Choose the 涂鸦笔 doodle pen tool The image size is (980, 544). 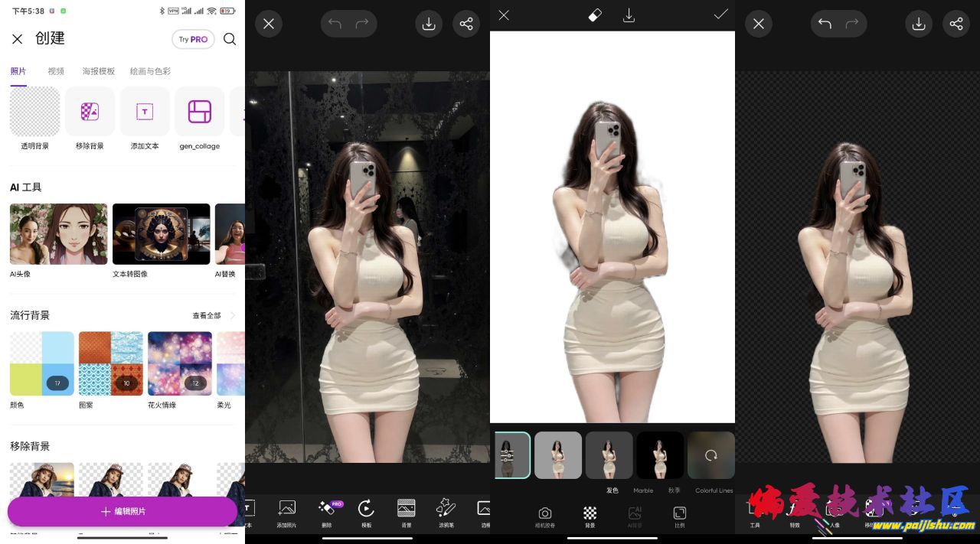pyautogui.click(x=446, y=508)
